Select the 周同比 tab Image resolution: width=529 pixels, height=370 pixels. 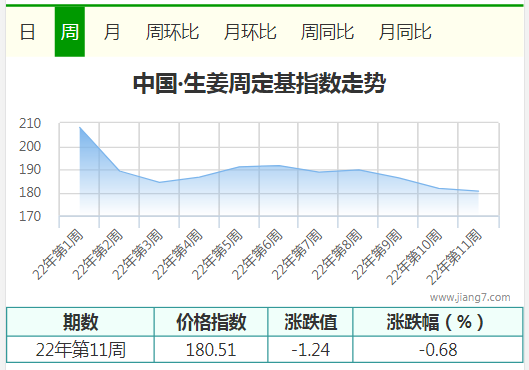pyautogui.click(x=327, y=32)
